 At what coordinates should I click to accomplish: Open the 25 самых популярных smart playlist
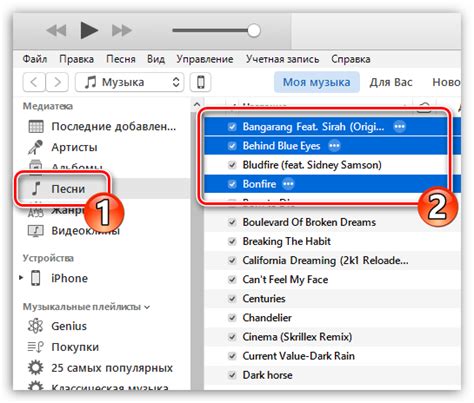tap(112, 368)
